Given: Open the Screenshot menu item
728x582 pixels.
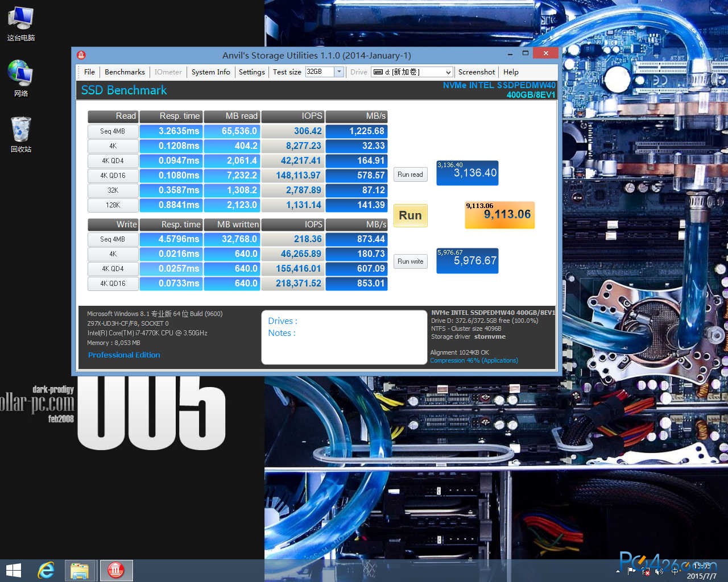Looking at the screenshot, I should tap(476, 72).
